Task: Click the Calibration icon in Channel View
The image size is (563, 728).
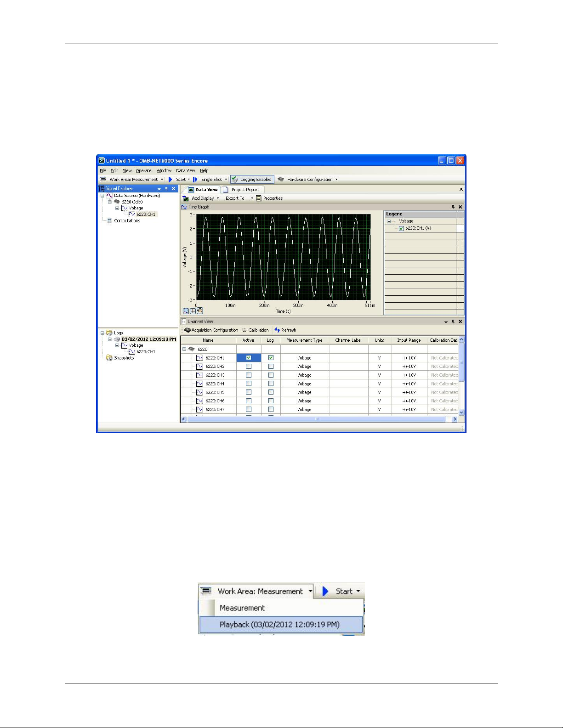Action: pos(245,330)
